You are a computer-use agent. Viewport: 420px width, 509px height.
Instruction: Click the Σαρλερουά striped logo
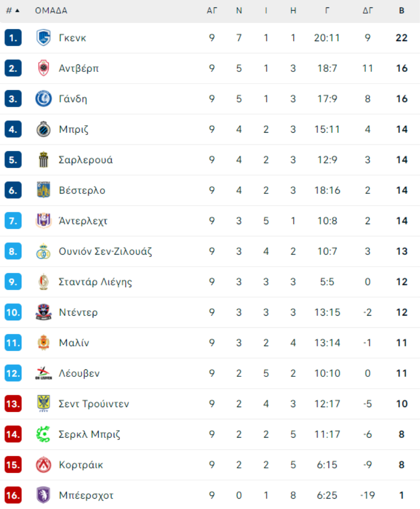click(x=43, y=160)
